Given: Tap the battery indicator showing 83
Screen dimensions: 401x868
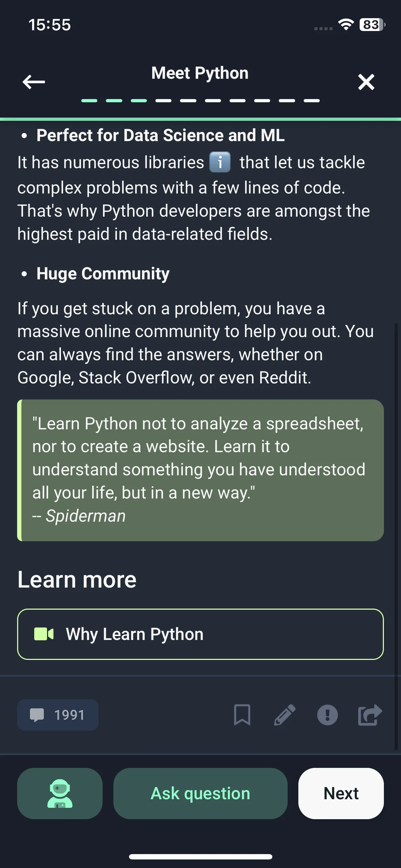Looking at the screenshot, I should click(x=372, y=25).
